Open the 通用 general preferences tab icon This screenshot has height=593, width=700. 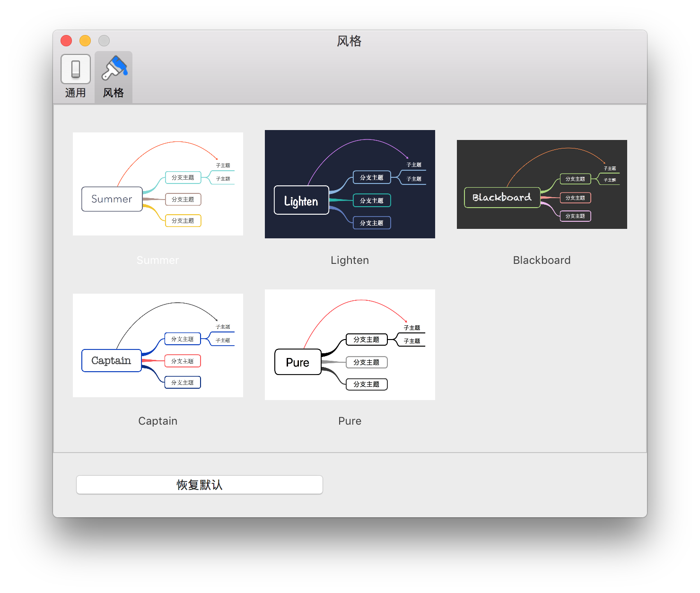(x=76, y=69)
